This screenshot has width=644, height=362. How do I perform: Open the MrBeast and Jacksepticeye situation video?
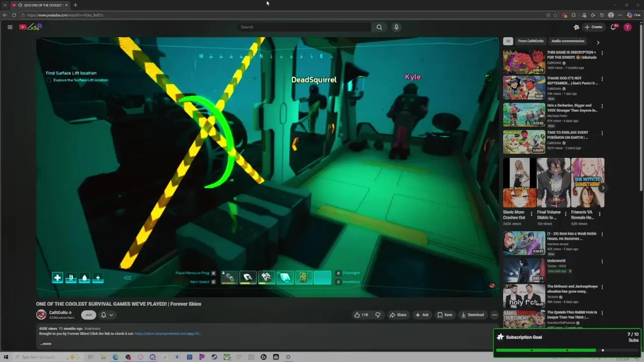524,296
